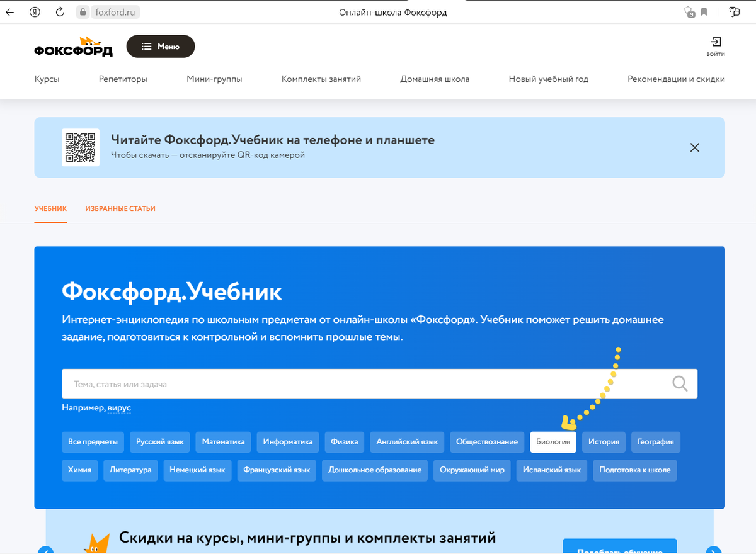
Task: Select the История subject
Action: pyautogui.click(x=604, y=442)
